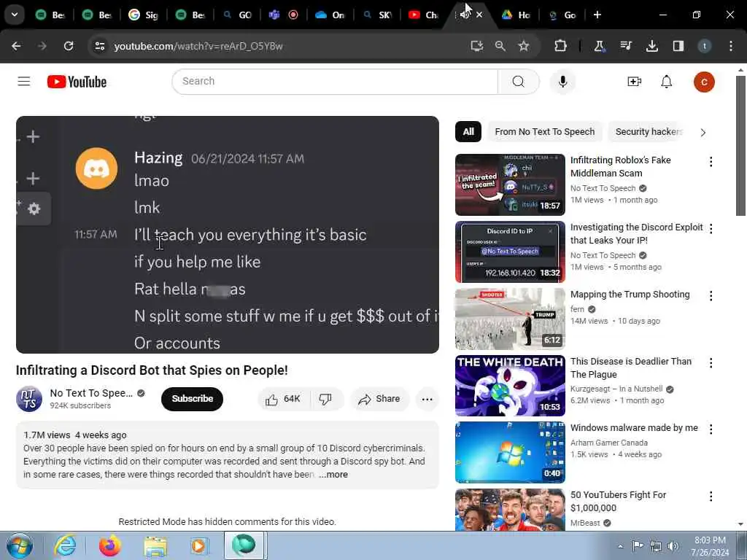Subscribe to No Text To Speech
The image size is (747, 560).
[192, 399]
